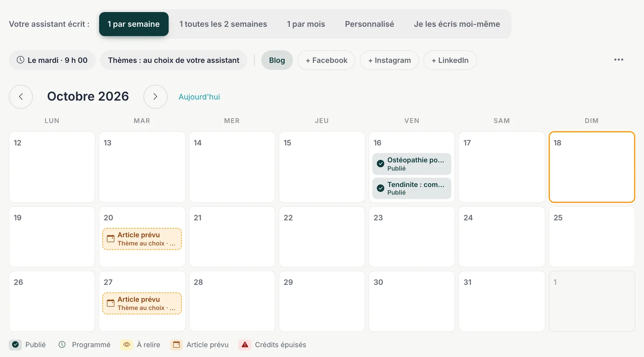Select the 1 par semaine frequency

[134, 24]
